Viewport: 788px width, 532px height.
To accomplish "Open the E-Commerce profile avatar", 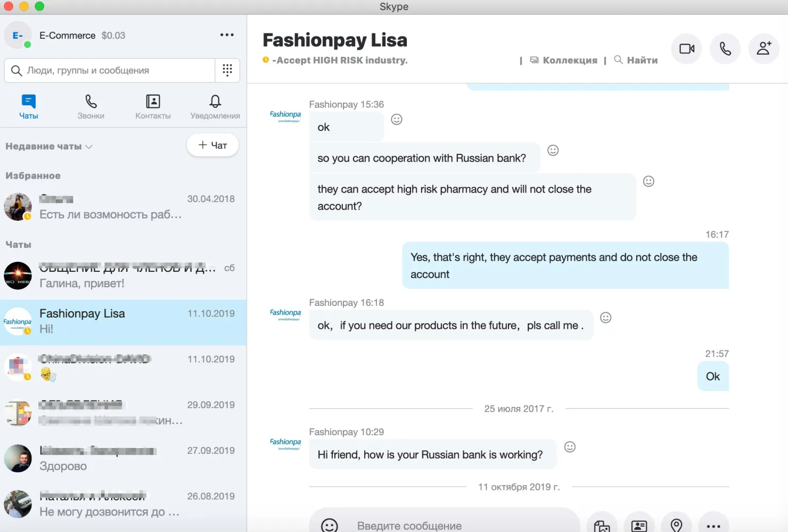I will (18, 35).
